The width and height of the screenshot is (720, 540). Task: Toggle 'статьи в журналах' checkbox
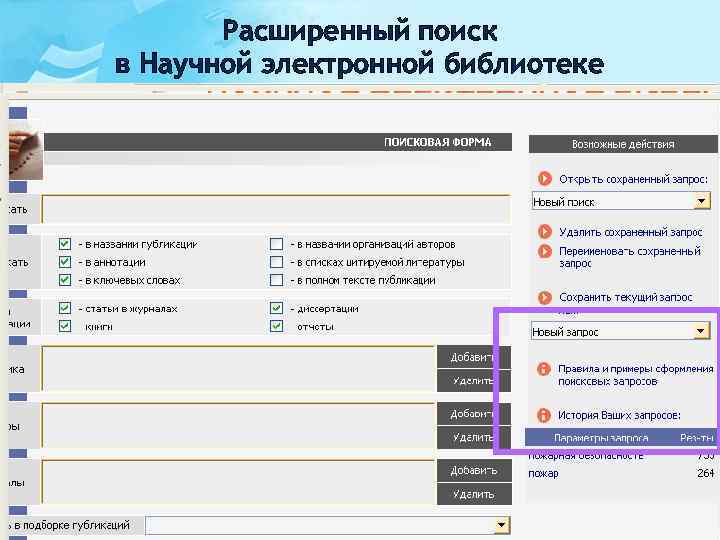65,308
